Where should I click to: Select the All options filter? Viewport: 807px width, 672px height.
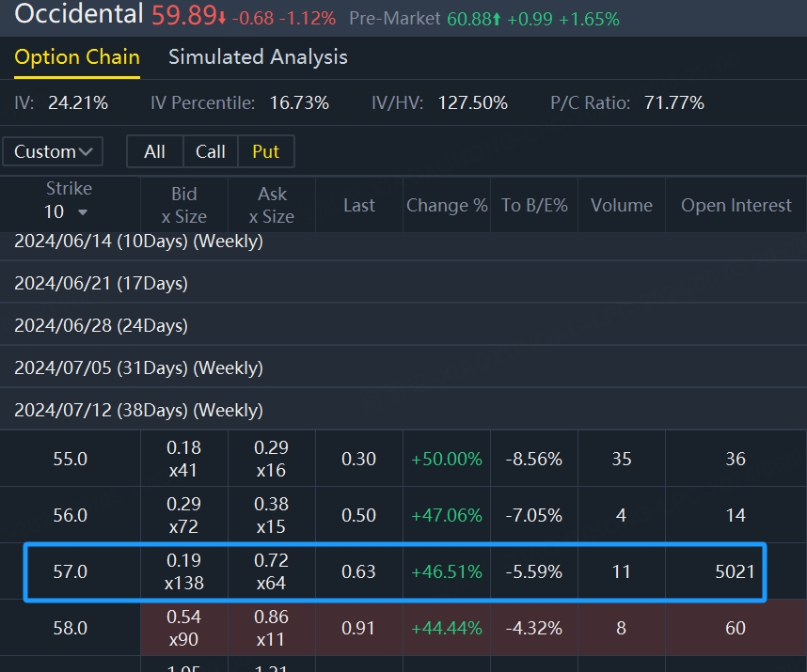(155, 151)
